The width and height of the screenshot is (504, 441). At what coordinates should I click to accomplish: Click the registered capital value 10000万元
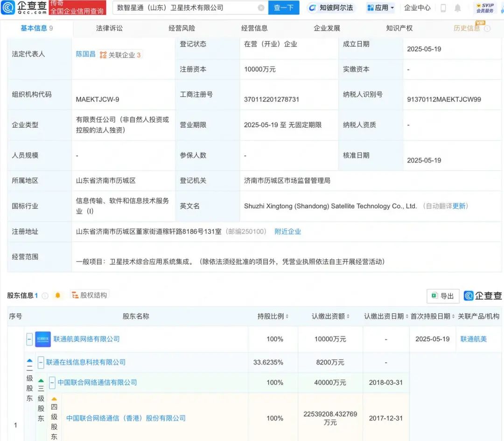click(x=260, y=69)
